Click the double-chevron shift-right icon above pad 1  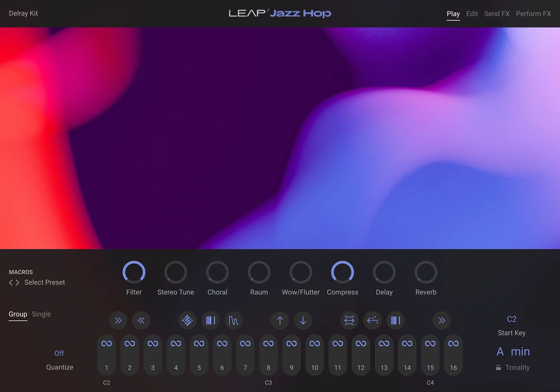(118, 320)
